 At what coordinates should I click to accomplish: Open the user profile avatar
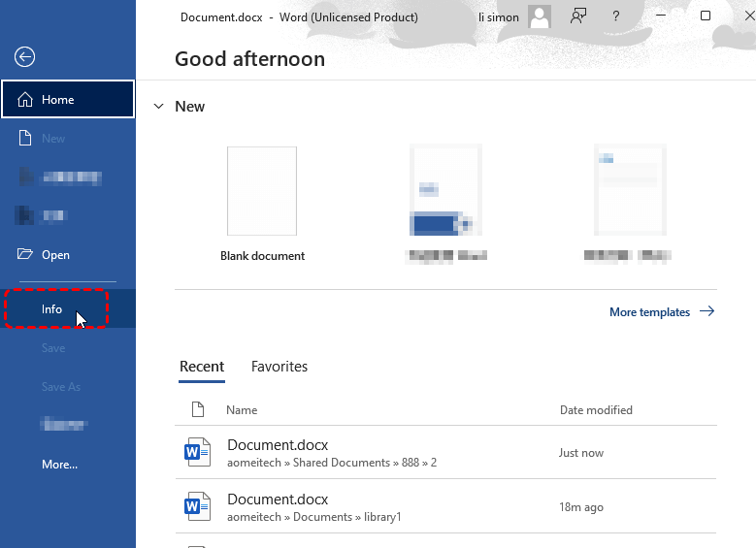pos(539,16)
